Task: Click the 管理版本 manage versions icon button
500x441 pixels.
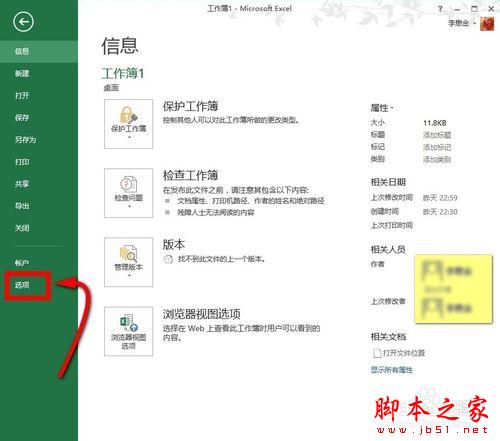Action: [x=128, y=262]
